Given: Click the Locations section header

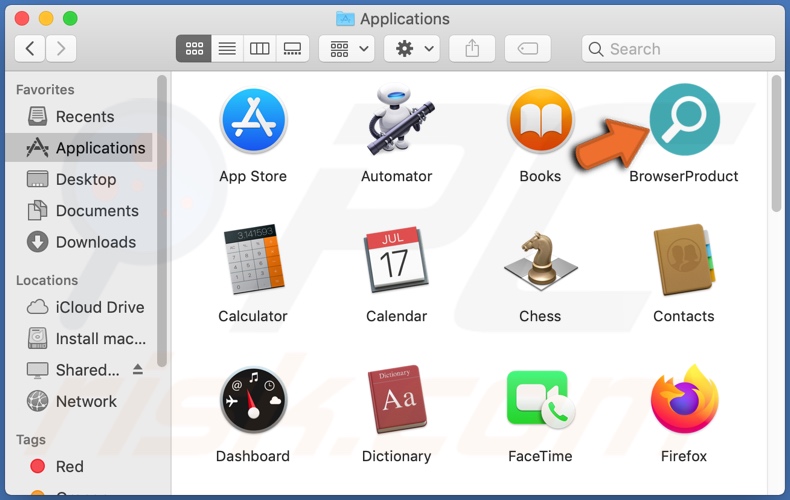Looking at the screenshot, I should pos(47,280).
